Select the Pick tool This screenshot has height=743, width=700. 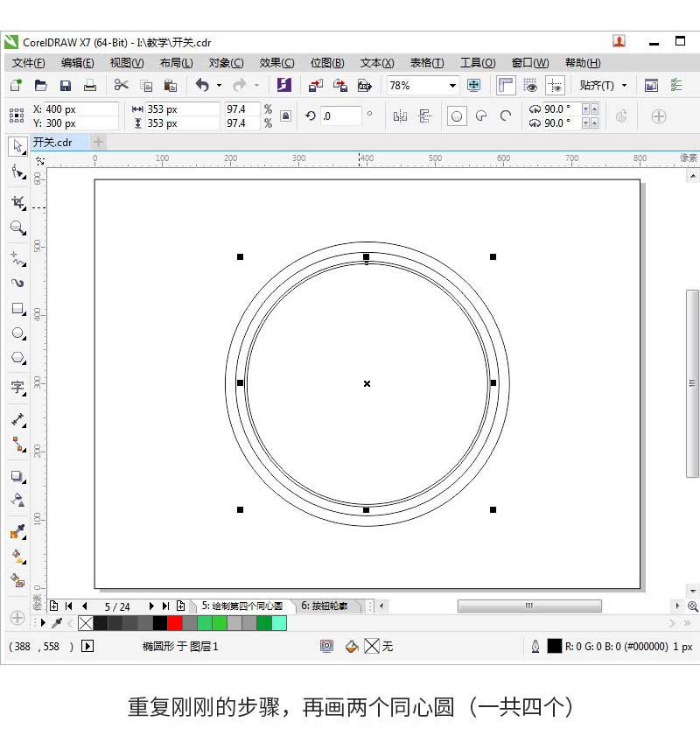18,146
